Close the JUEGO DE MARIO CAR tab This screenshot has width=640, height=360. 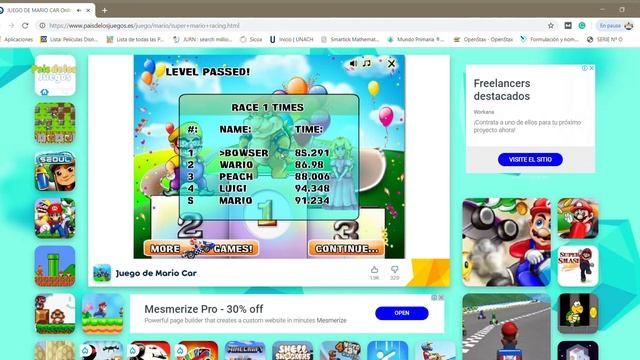(x=88, y=10)
